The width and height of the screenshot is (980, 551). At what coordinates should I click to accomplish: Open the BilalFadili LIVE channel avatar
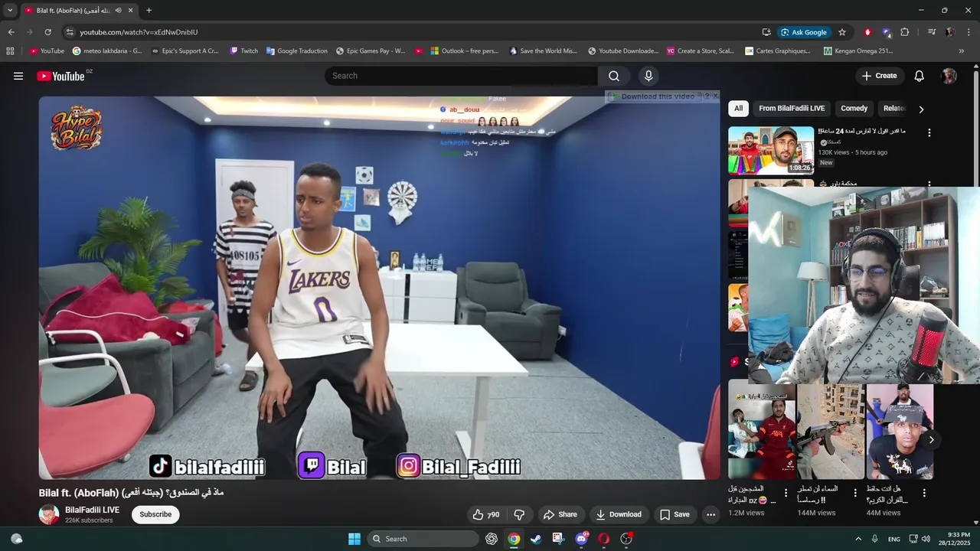tap(49, 514)
